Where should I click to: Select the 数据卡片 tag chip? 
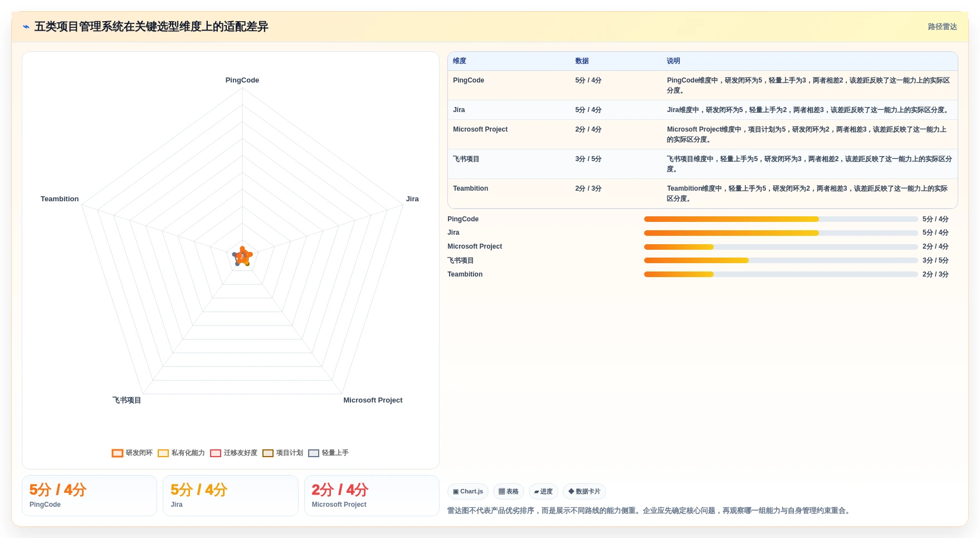[584, 492]
